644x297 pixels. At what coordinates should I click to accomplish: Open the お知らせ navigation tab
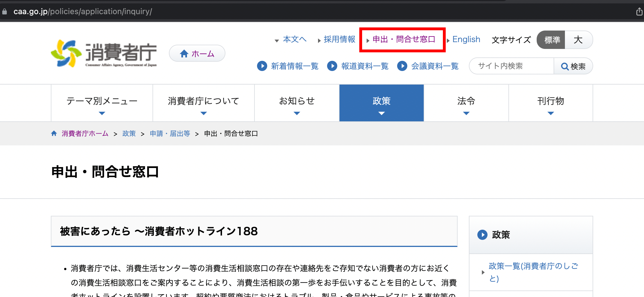297,100
